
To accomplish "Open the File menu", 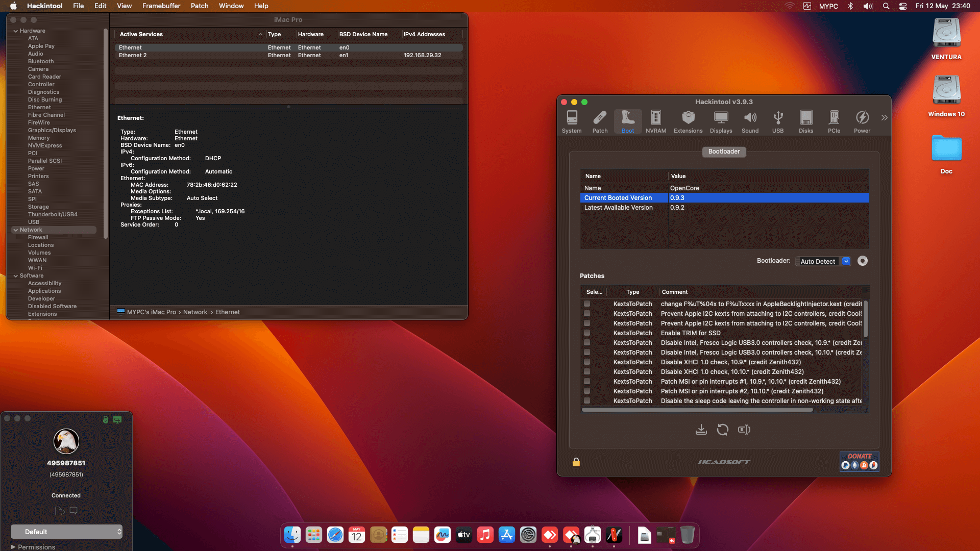I will pos(78,6).
